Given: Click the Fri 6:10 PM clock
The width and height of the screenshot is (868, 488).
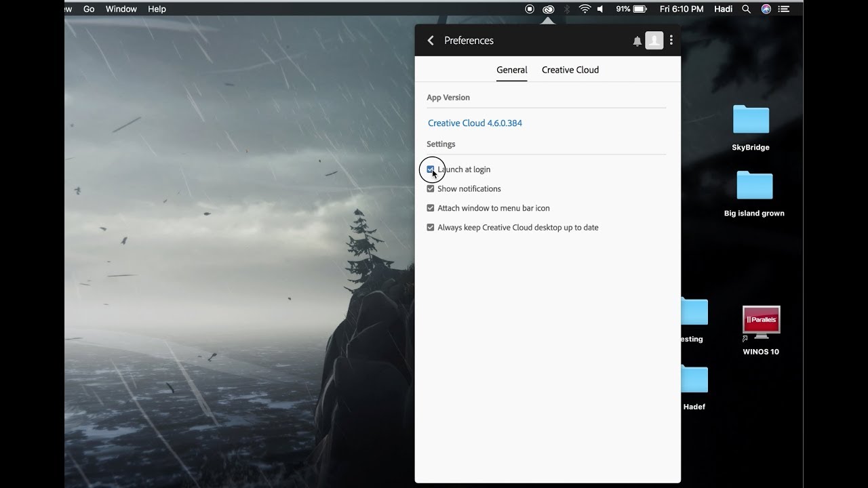Looking at the screenshot, I should [x=682, y=9].
